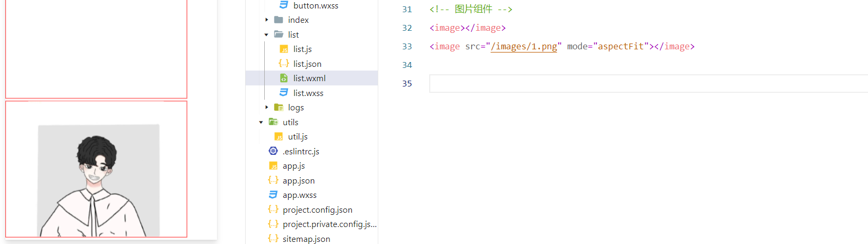
Task: Select line number 33 in gutter
Action: pyautogui.click(x=407, y=47)
